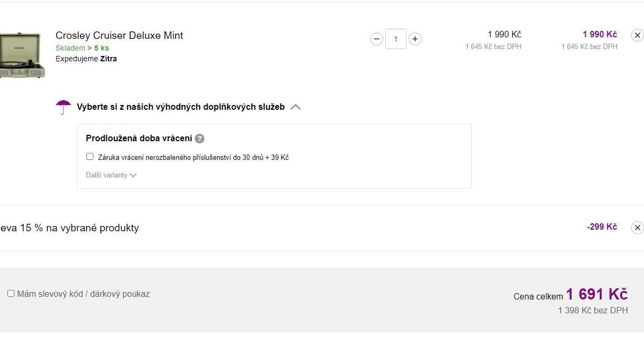
Task: Enable 30-day return guarantee checkbox
Action: coord(90,157)
